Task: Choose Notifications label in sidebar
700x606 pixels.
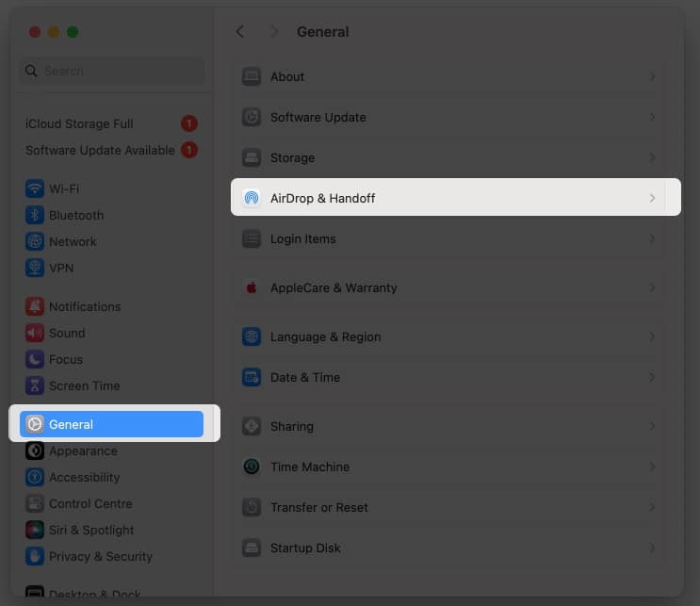Action: tap(85, 307)
